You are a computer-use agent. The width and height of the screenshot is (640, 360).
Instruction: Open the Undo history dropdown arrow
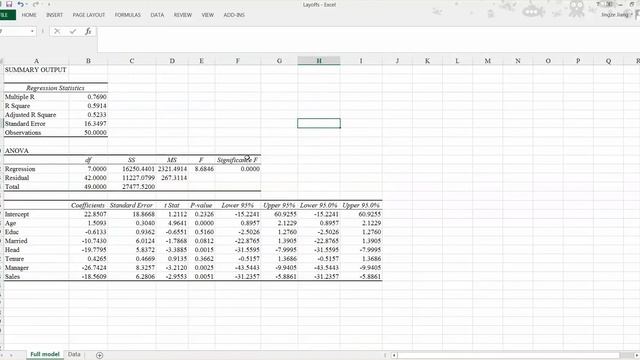click(x=27, y=4)
